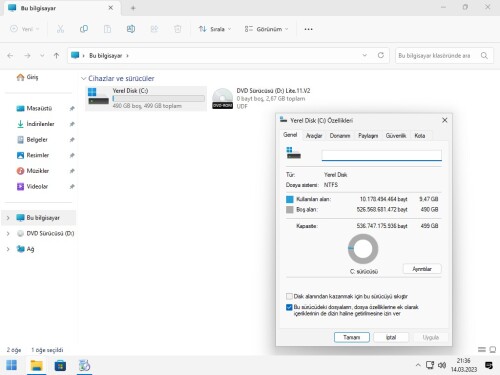This screenshot has width=500, height=375.
Task: Click the drive label input field
Action: 382,155
